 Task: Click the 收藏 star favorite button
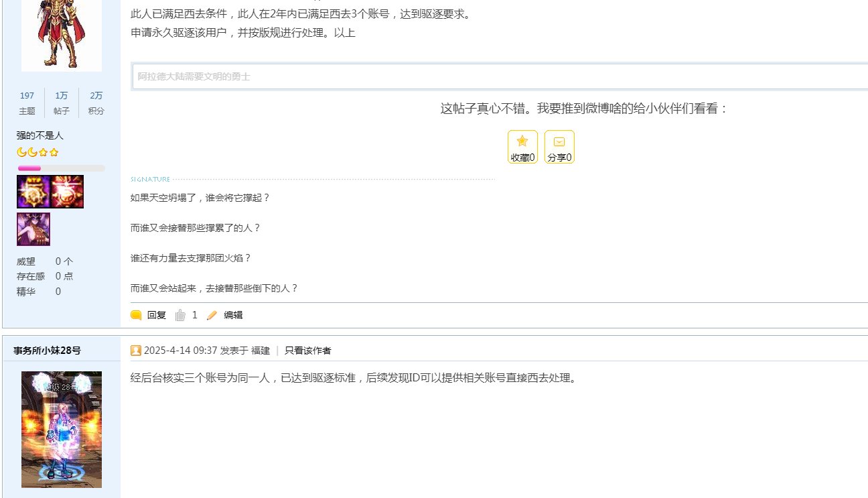522,147
